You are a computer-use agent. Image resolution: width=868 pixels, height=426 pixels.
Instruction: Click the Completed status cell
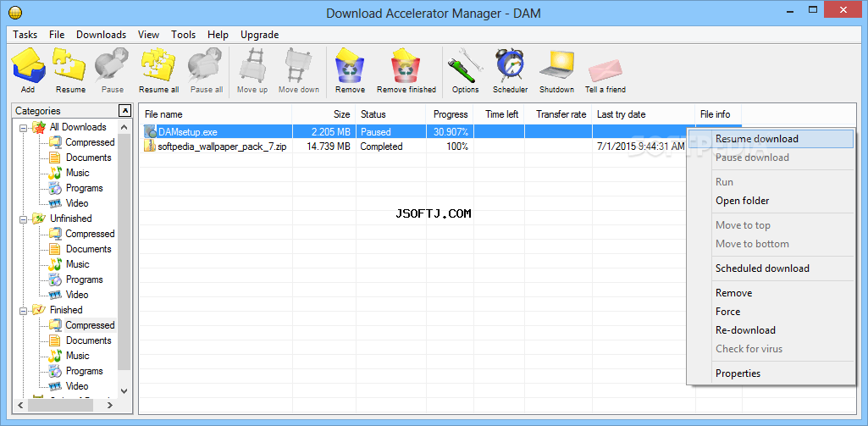tap(391, 147)
